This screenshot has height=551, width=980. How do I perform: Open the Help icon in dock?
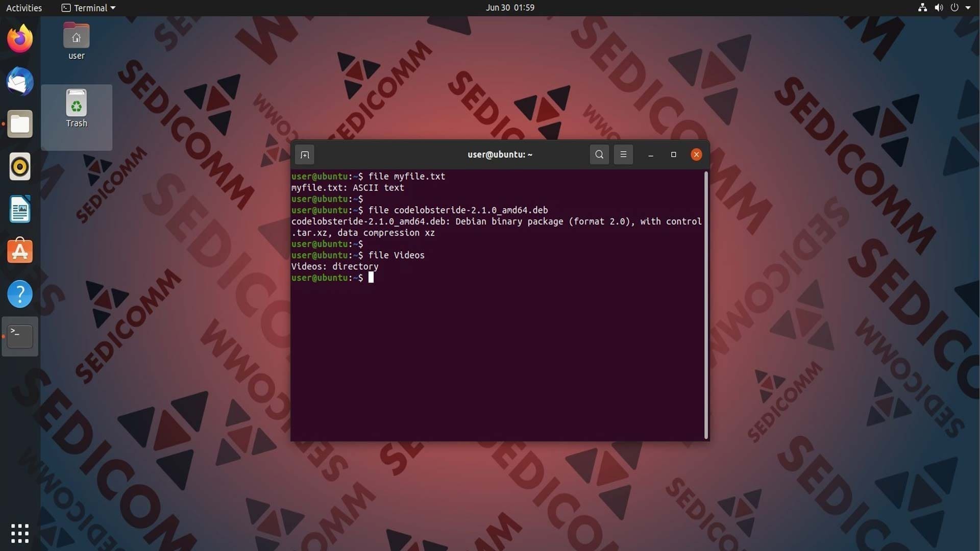[x=20, y=294]
